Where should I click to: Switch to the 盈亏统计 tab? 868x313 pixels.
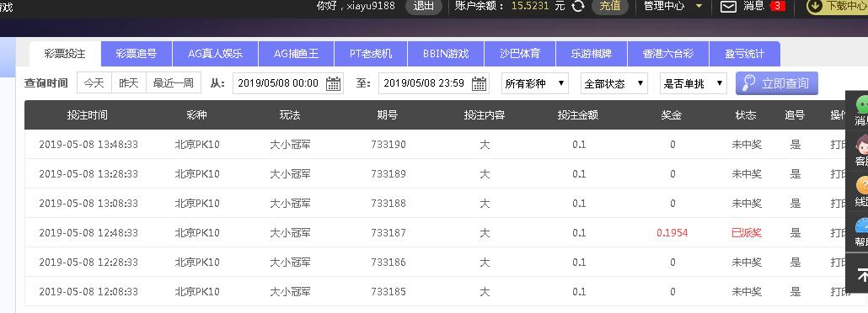tap(745, 54)
